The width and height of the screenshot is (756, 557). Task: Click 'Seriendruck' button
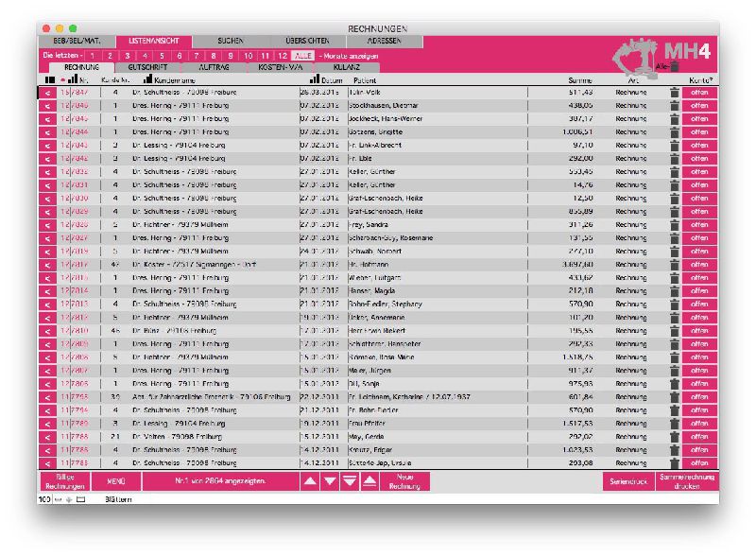click(x=627, y=481)
